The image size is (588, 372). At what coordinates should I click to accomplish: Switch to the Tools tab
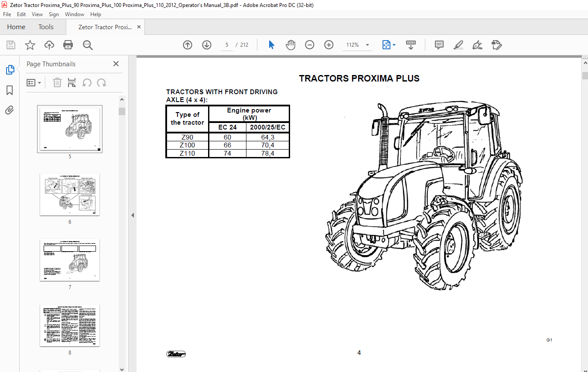click(x=46, y=27)
